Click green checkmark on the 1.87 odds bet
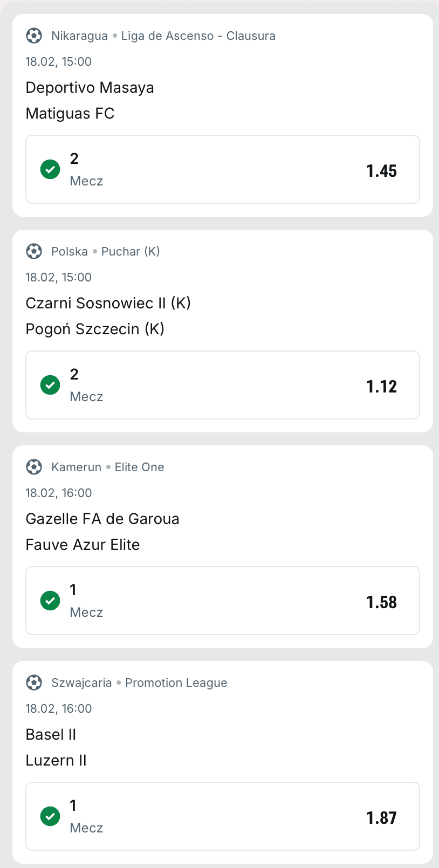 point(50,816)
